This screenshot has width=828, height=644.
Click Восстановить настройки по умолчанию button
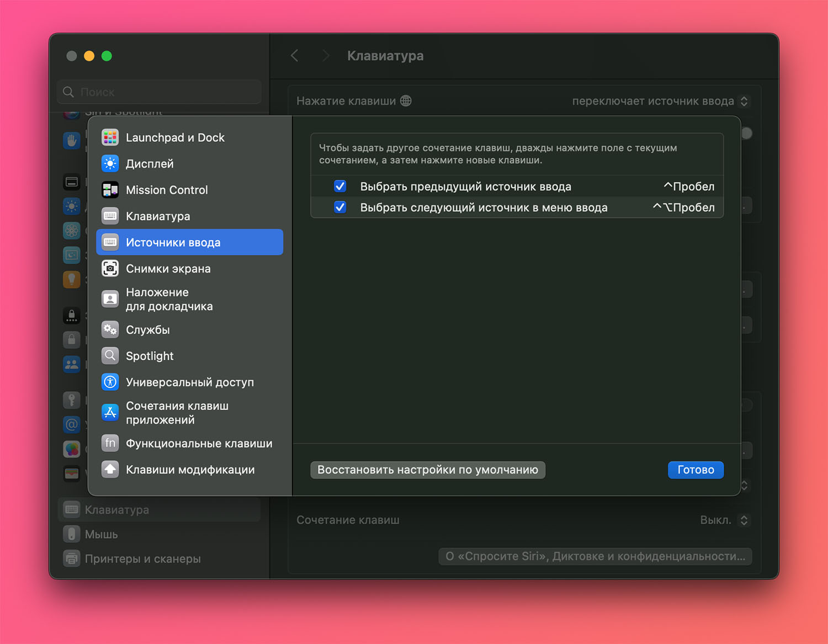[427, 470]
